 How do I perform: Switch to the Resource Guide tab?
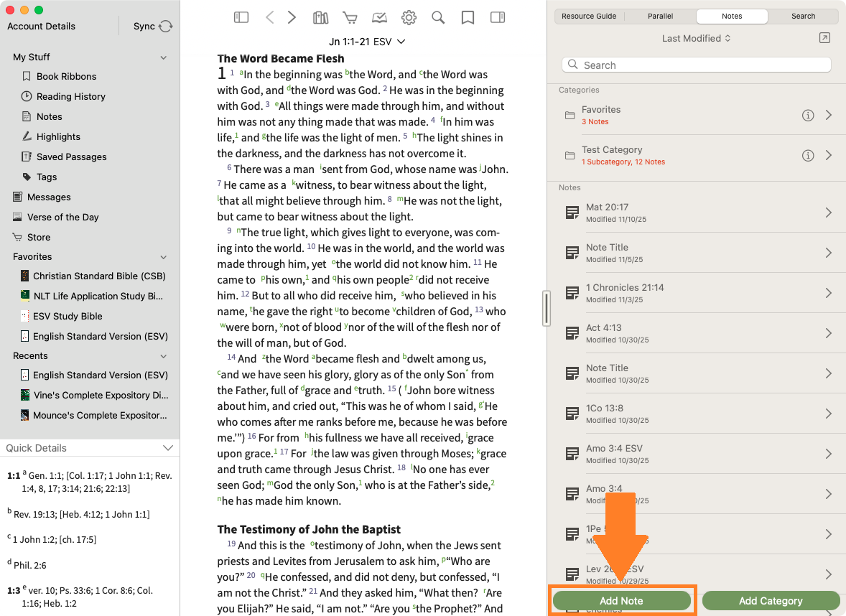(x=589, y=16)
